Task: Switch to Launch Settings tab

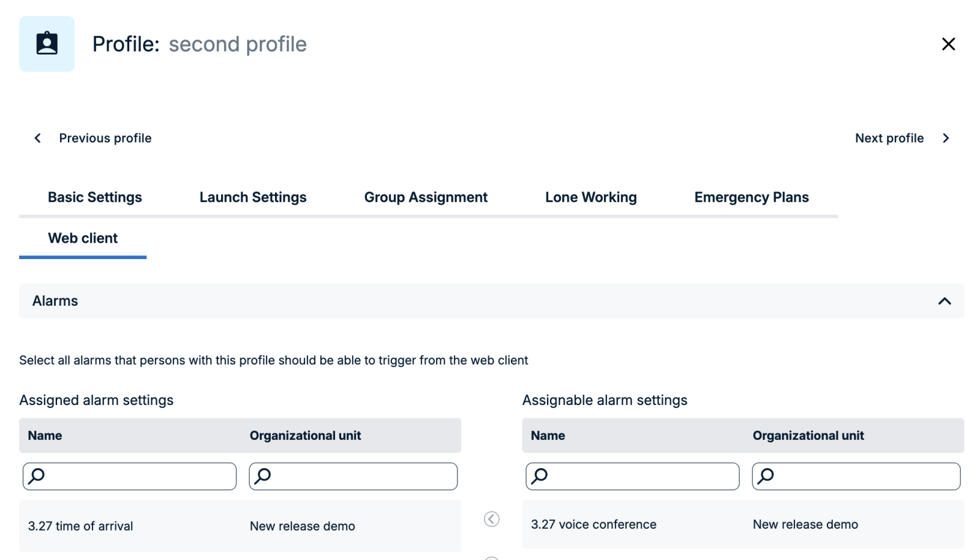Action: coord(253,197)
